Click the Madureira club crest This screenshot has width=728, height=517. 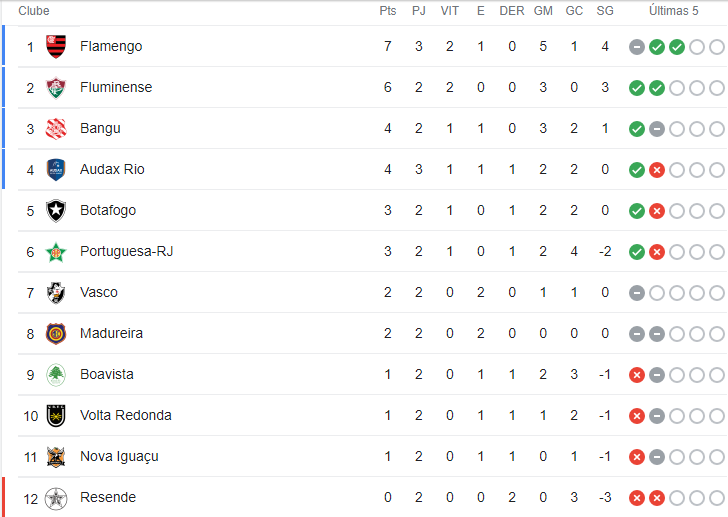(x=56, y=334)
